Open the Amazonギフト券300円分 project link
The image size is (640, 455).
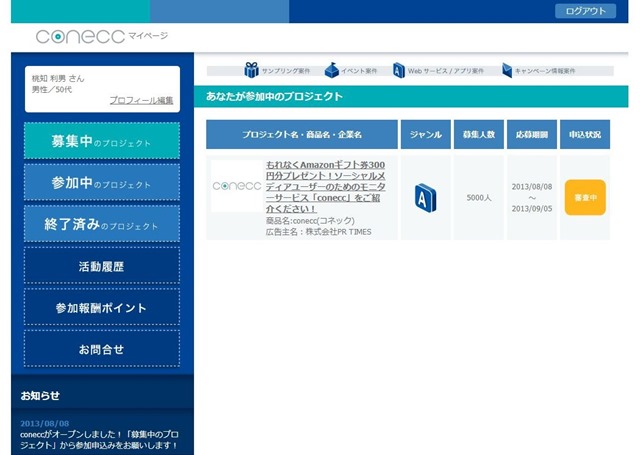coord(325,186)
